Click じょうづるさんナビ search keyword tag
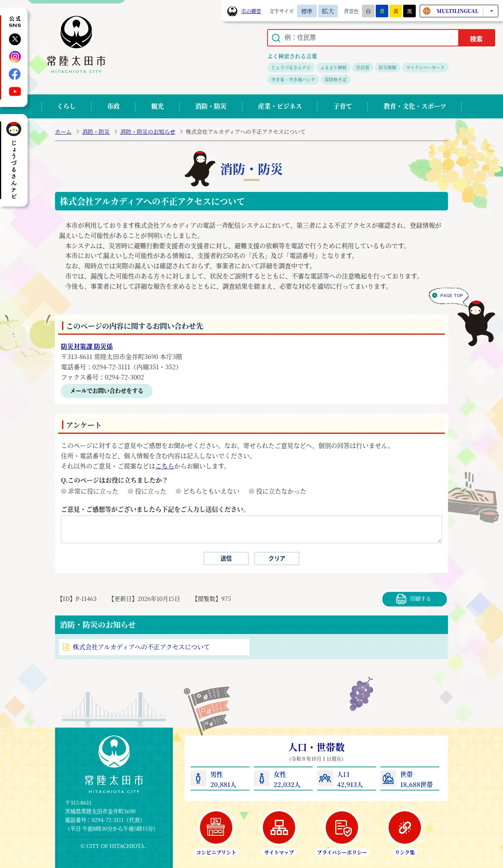Viewport: 503px width, 868px height. coord(291,68)
